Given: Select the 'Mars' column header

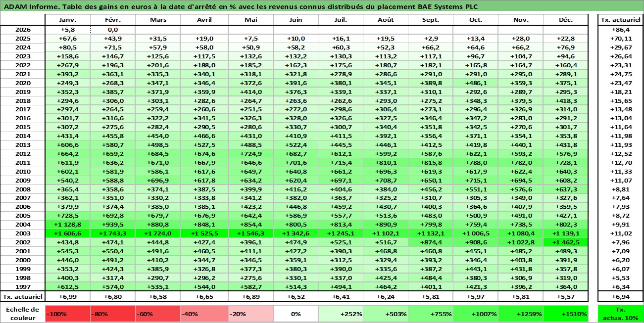Looking at the screenshot, I should click(x=157, y=20).
